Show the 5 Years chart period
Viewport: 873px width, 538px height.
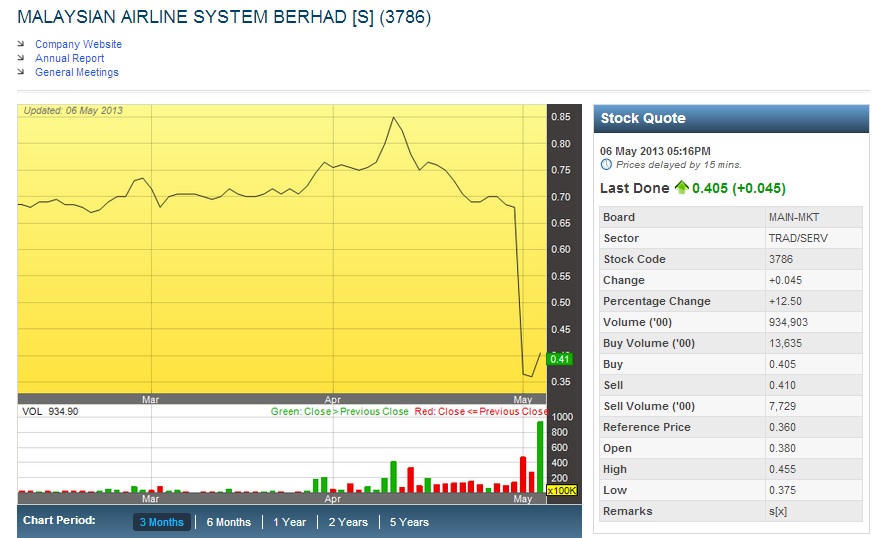409,522
